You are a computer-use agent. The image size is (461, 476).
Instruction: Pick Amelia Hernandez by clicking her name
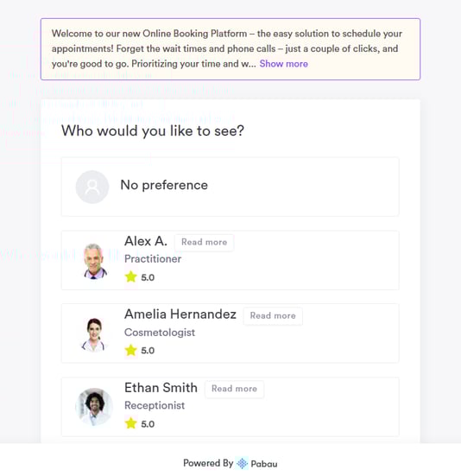(x=180, y=314)
